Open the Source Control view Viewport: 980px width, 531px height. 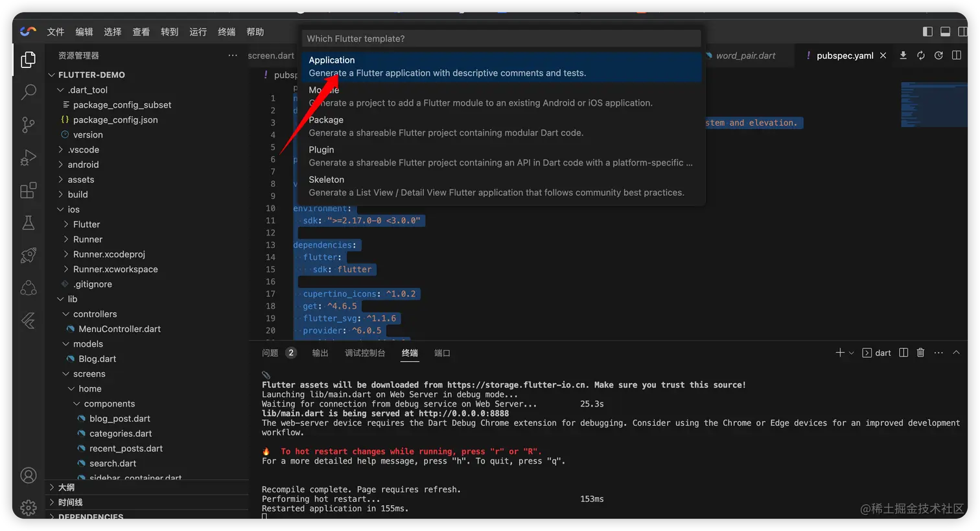point(28,124)
